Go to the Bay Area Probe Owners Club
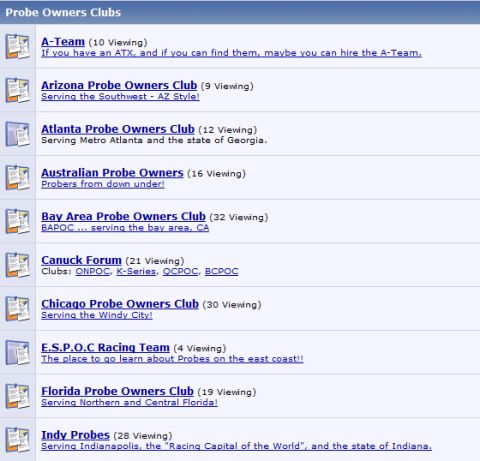480x461 pixels. tap(123, 216)
